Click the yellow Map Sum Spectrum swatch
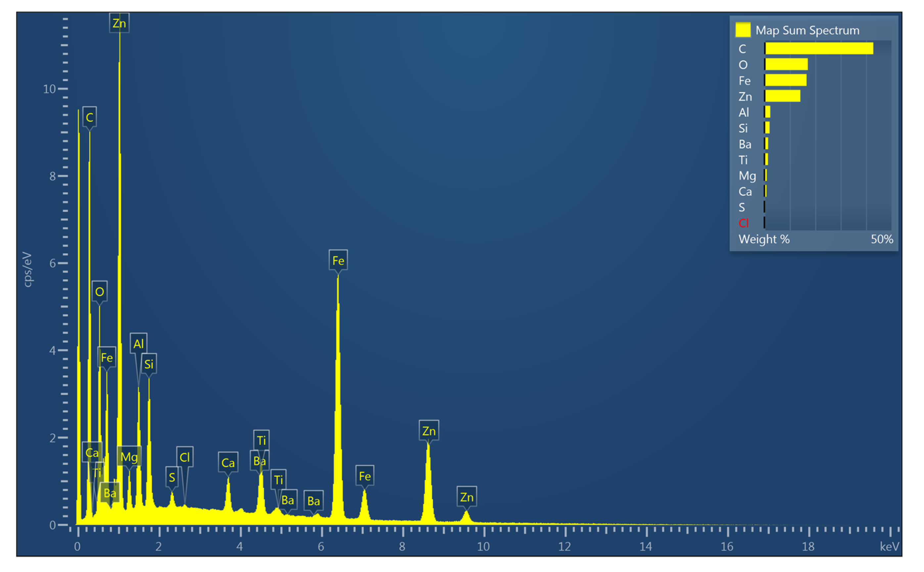Image resolution: width=924 pixels, height=572 pixels. point(742,30)
